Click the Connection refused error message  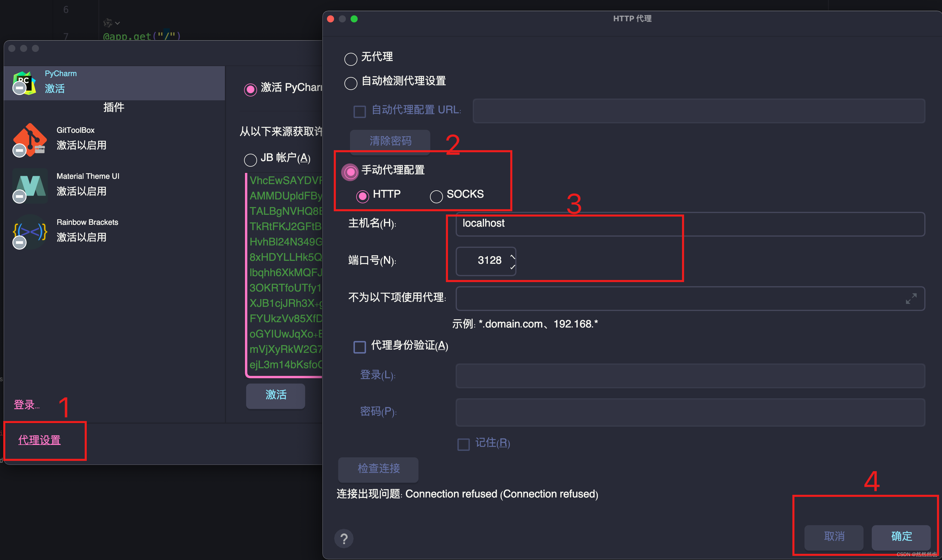(x=467, y=494)
